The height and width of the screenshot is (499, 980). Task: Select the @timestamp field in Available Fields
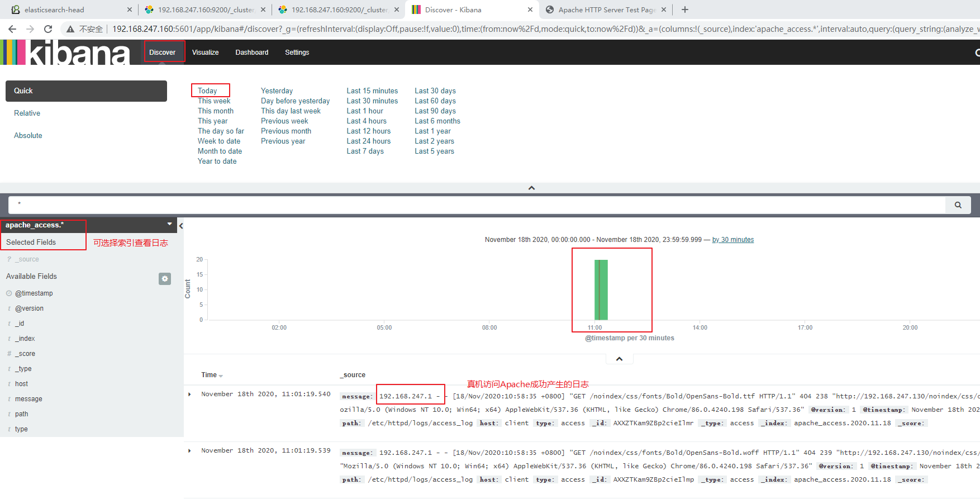tap(34, 293)
